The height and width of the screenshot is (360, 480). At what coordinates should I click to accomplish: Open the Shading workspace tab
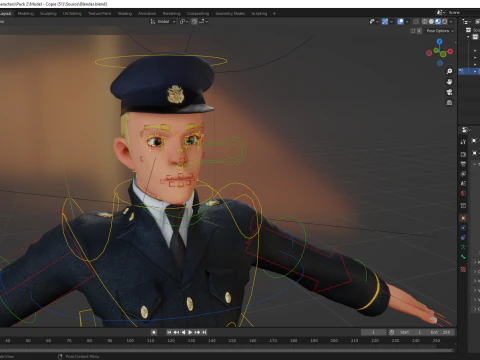125,14
